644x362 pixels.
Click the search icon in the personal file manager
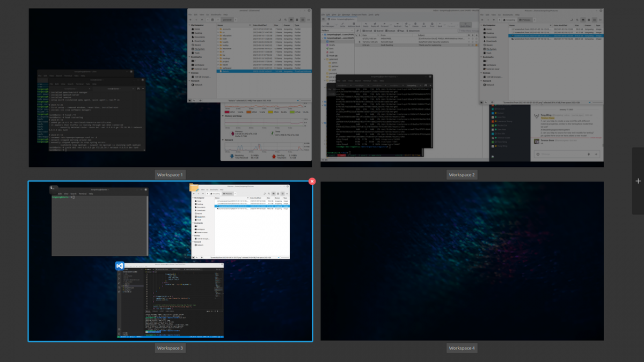(286, 20)
